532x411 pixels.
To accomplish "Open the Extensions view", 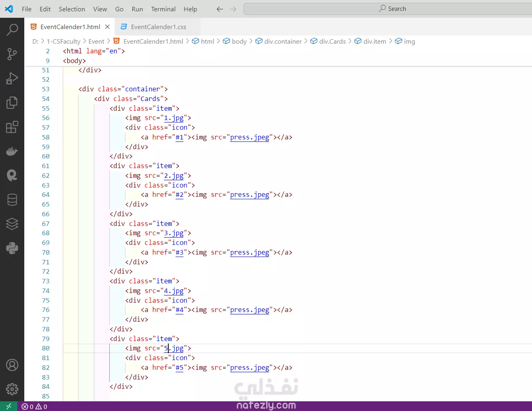I will [12, 127].
